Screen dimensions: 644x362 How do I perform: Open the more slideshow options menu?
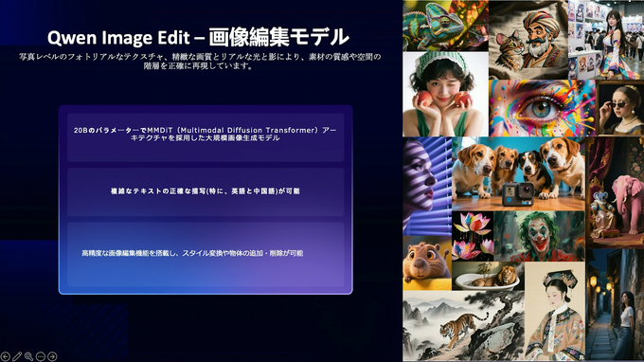coord(40,356)
